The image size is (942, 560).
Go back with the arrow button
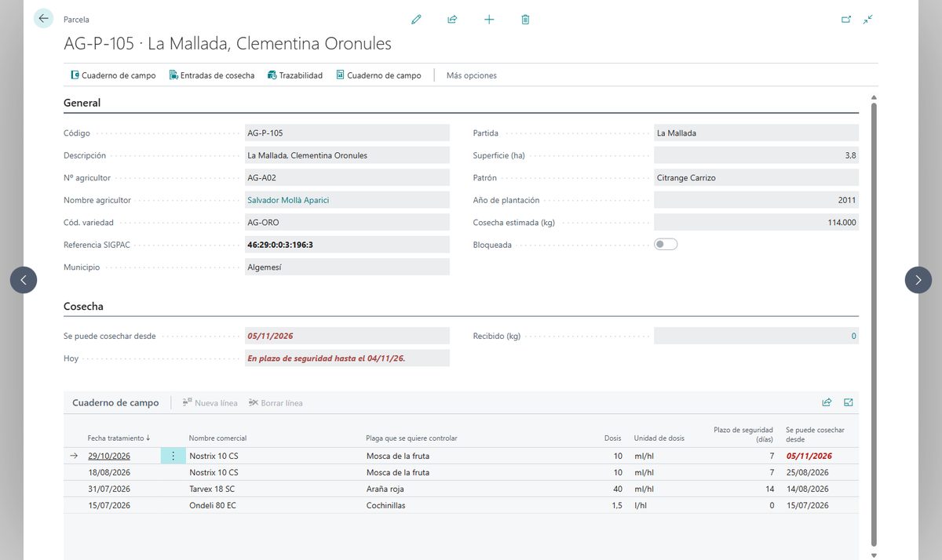[43, 19]
